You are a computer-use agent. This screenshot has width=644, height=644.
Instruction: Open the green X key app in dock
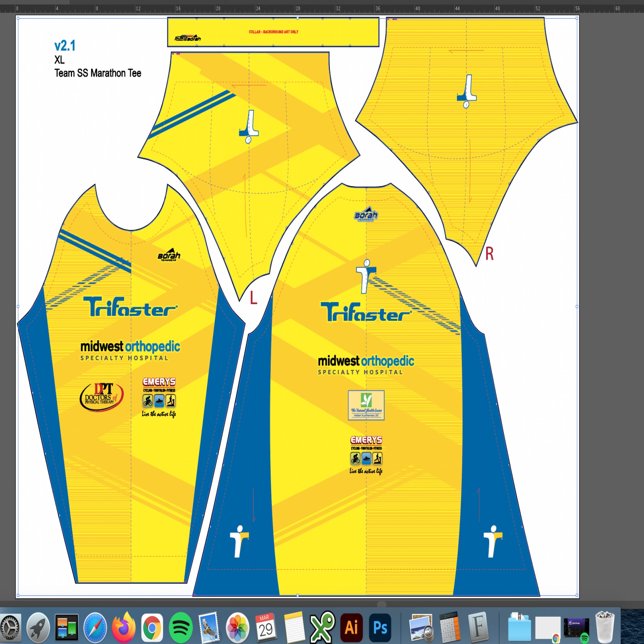click(323, 627)
